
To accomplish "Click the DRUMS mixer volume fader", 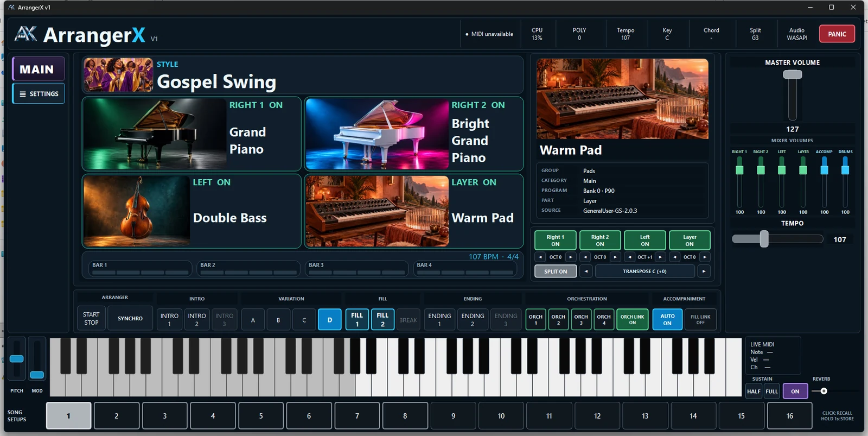I will 845,170.
